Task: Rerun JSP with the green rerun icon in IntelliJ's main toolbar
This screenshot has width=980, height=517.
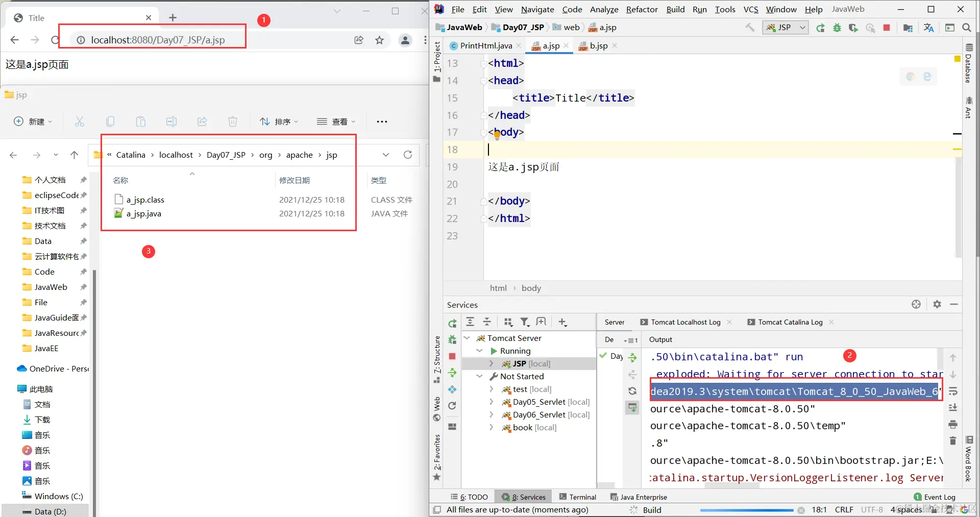Action: (x=820, y=28)
